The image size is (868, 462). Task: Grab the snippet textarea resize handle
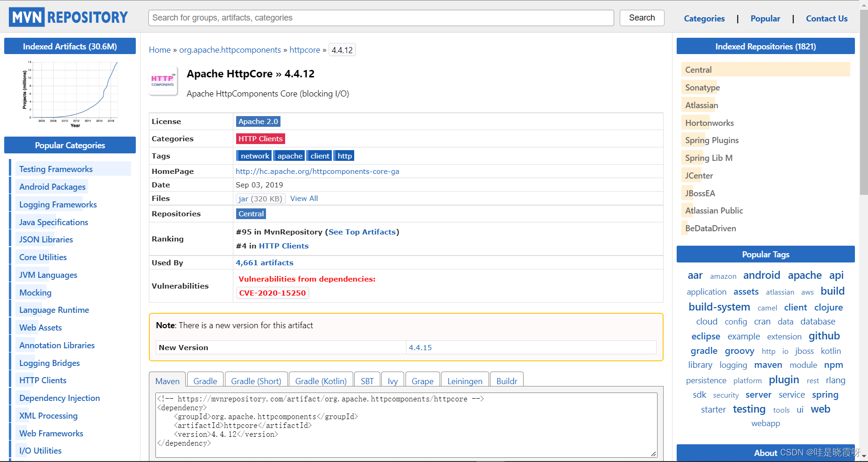point(653,454)
